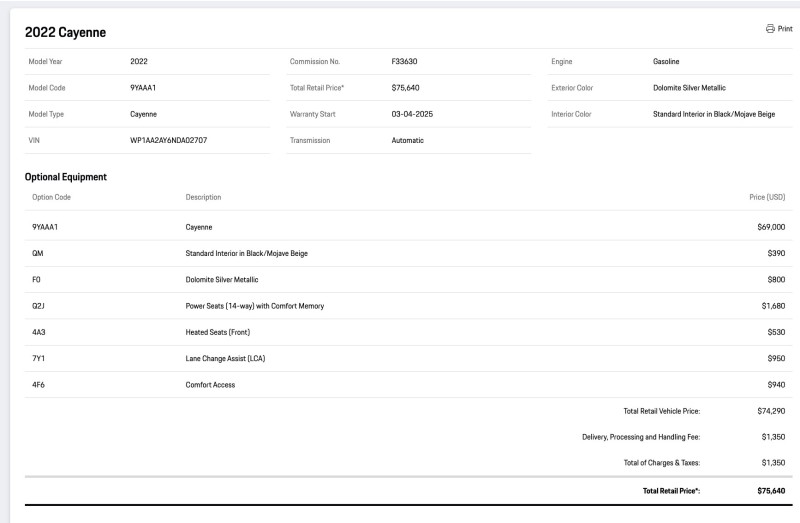Click the Print link label
This screenshot has width=800, height=523.
pos(785,29)
